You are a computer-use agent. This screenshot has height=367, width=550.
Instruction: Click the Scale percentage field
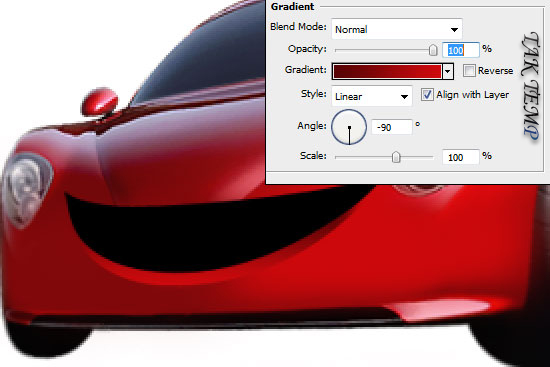tap(461, 157)
